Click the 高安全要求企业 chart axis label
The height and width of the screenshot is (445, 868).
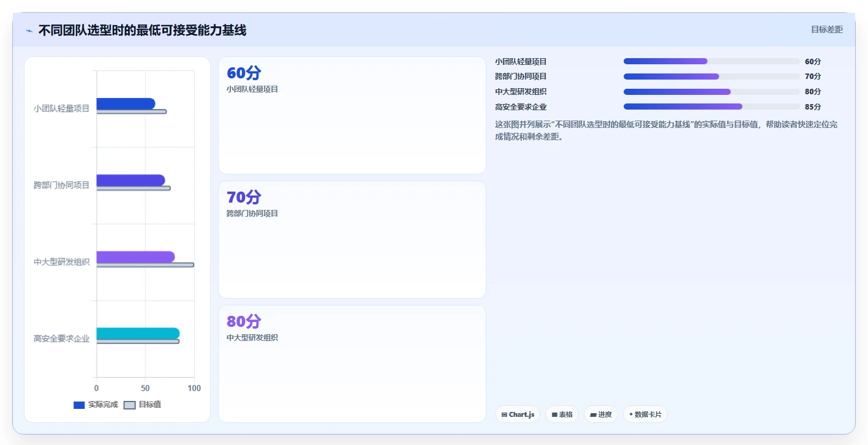pos(61,338)
